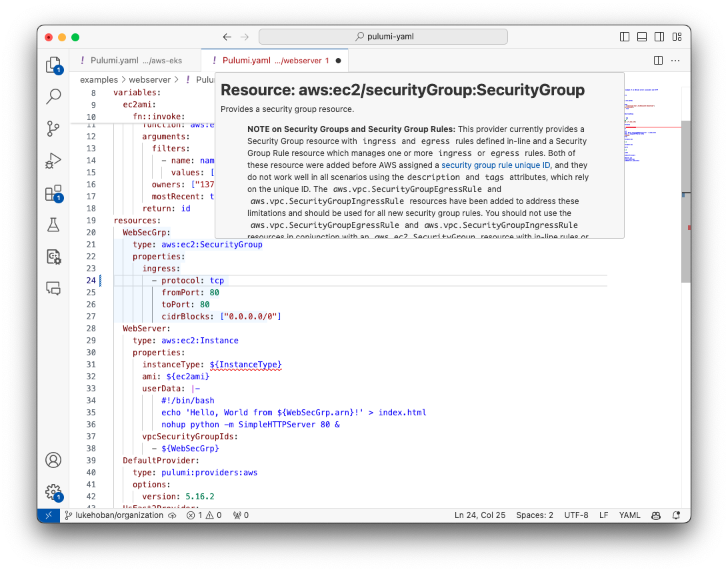This screenshot has height=572, width=728.
Task: Click the cloud publish icon in status bar
Action: (x=172, y=515)
